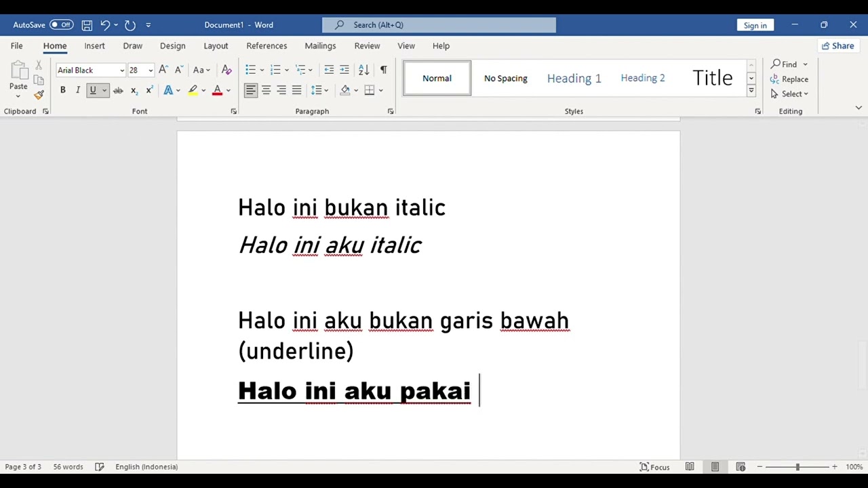Increase font size with the large A
The width and height of the screenshot is (868, 488).
[163, 70]
